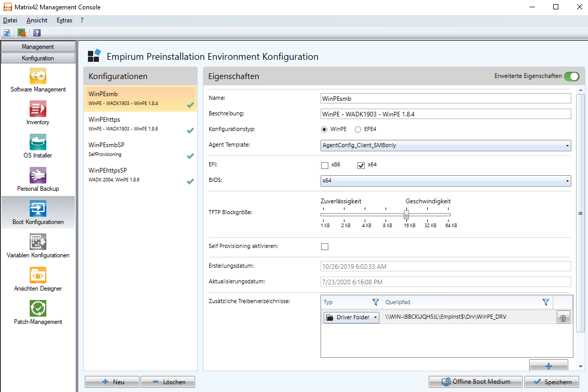Select the WinPE radio button
This screenshot has width=588, height=392.
[x=324, y=129]
